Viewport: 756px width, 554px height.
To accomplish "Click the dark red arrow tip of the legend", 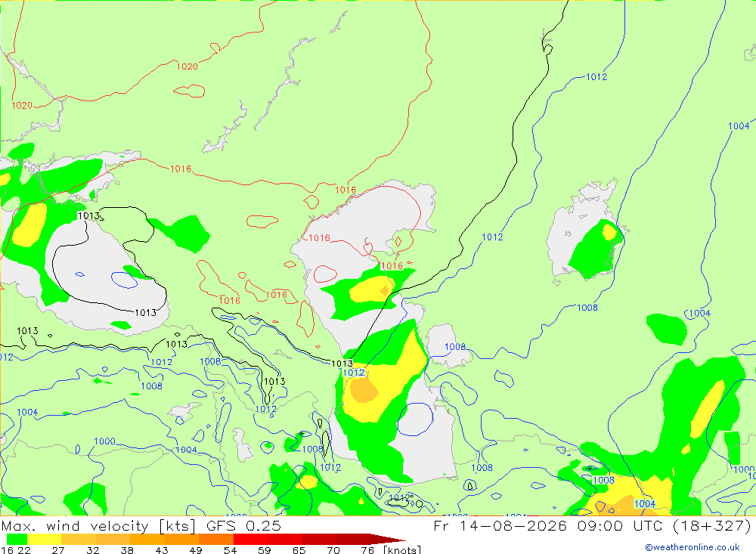I will coord(388,539).
